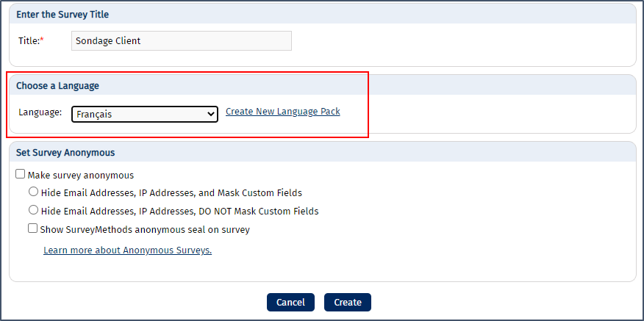Click the Cancel button
The height and width of the screenshot is (321, 644).
pos(290,302)
